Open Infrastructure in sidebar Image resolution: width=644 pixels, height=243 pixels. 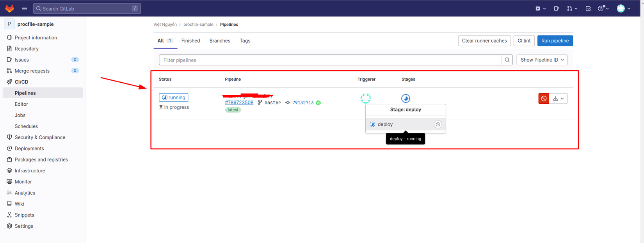(30, 171)
